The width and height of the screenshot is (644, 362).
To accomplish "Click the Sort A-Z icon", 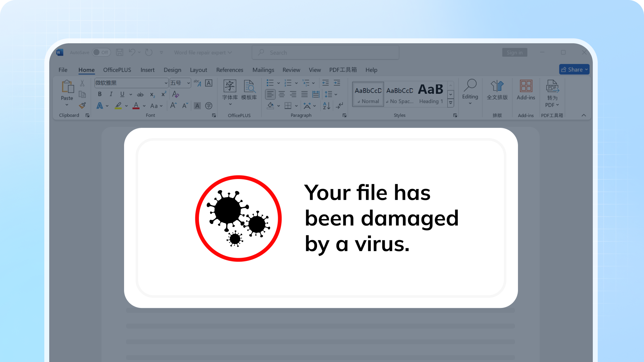I will [326, 106].
